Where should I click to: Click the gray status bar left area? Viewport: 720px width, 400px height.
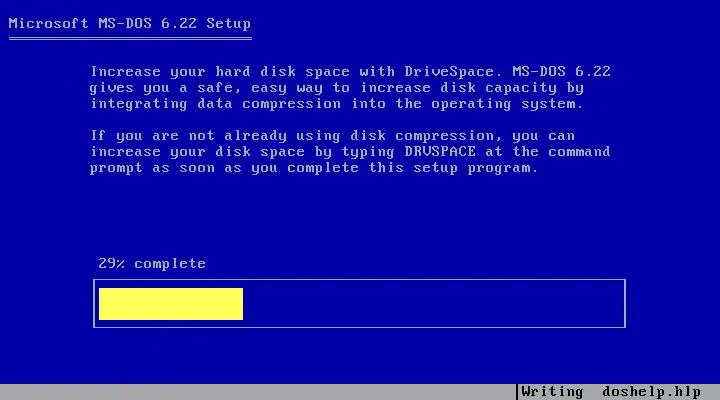257,392
